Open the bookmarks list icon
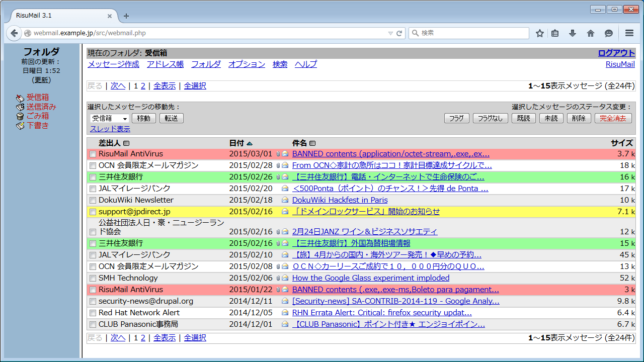 555,33
